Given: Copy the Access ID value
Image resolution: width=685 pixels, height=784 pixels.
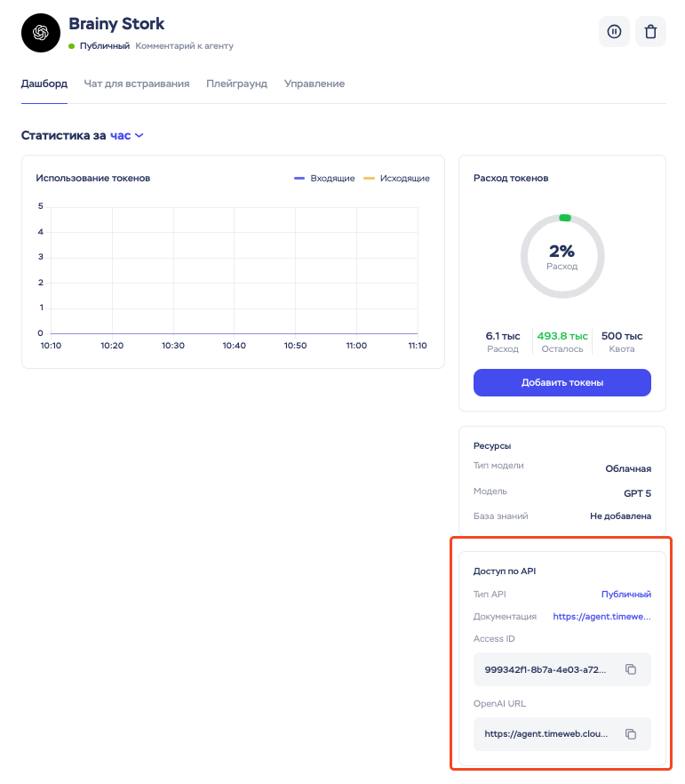Looking at the screenshot, I should tap(631, 669).
